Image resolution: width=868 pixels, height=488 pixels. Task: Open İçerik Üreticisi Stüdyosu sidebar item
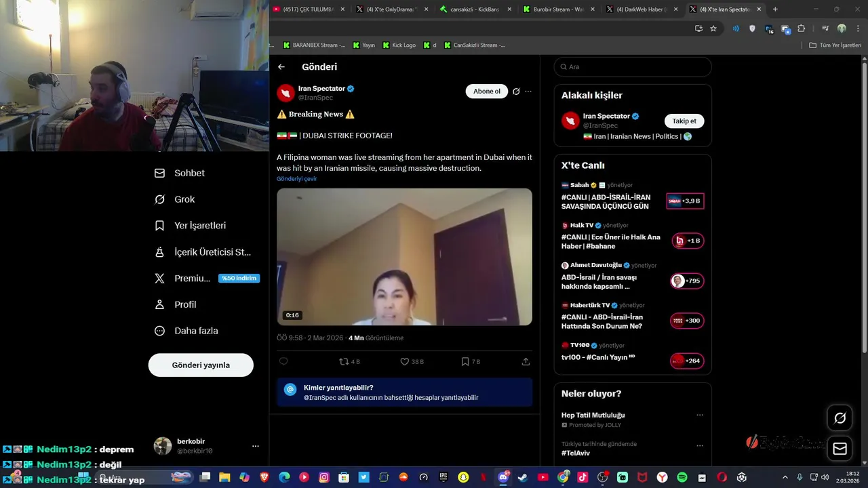pos(203,252)
